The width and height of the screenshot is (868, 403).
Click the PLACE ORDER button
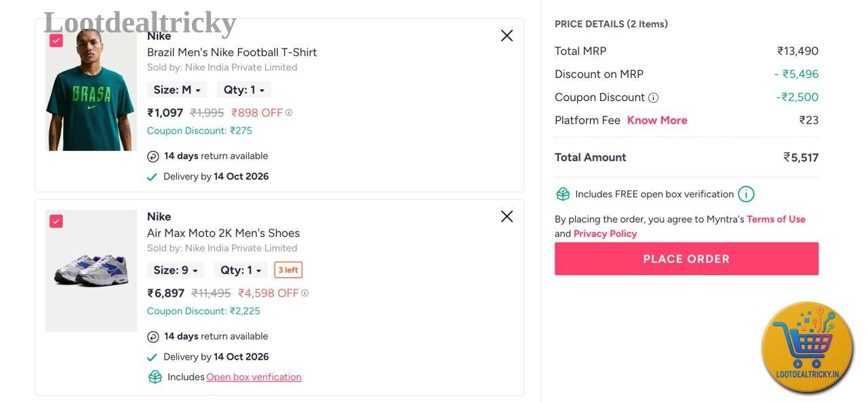click(x=686, y=259)
